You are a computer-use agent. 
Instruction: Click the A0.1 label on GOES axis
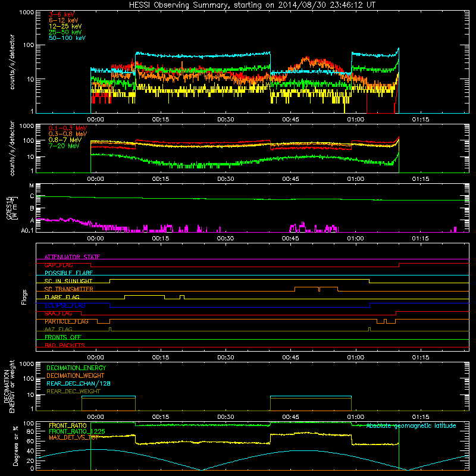tap(27, 230)
